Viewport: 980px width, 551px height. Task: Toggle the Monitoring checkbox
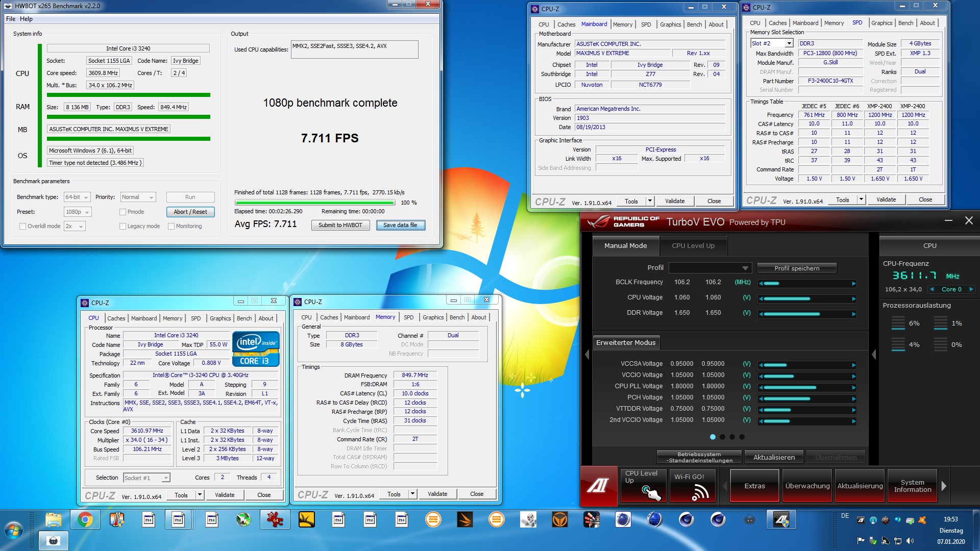[171, 226]
